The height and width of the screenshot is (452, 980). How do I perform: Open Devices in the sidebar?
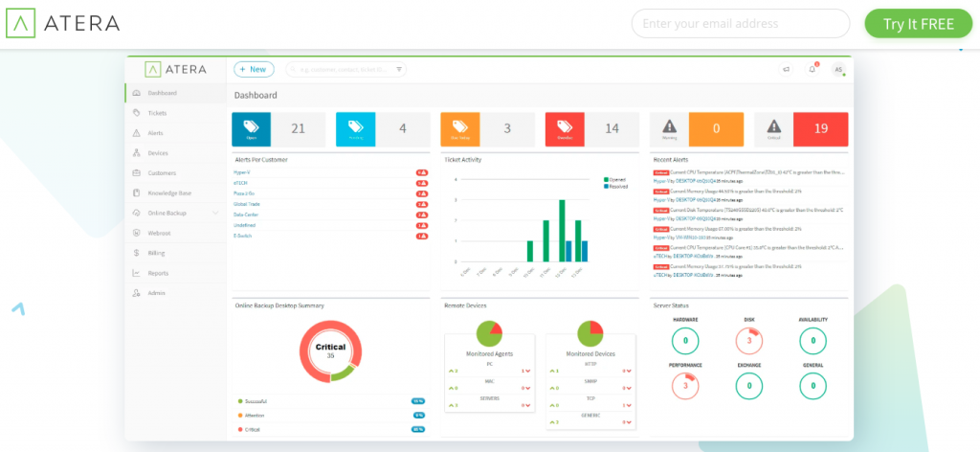[176, 153]
